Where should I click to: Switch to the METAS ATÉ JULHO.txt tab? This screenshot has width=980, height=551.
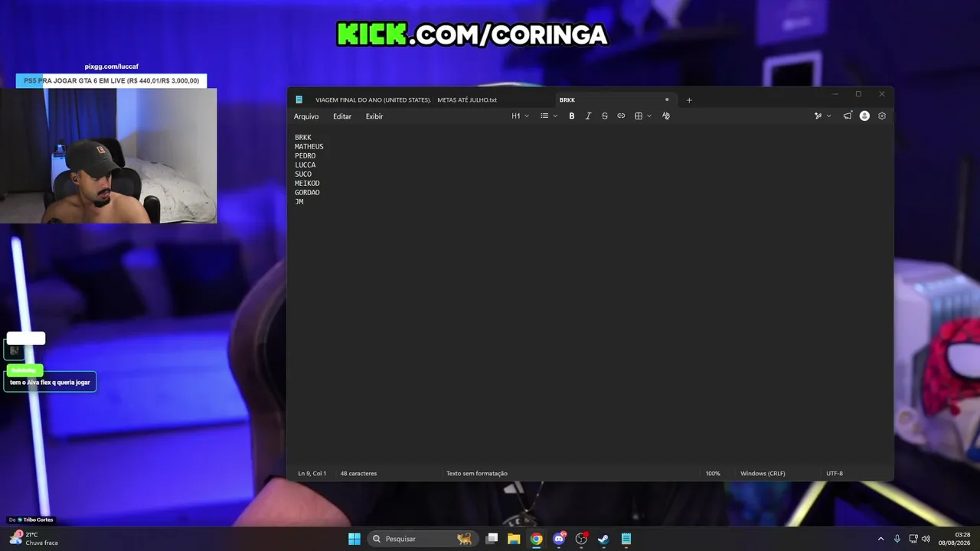(467, 100)
